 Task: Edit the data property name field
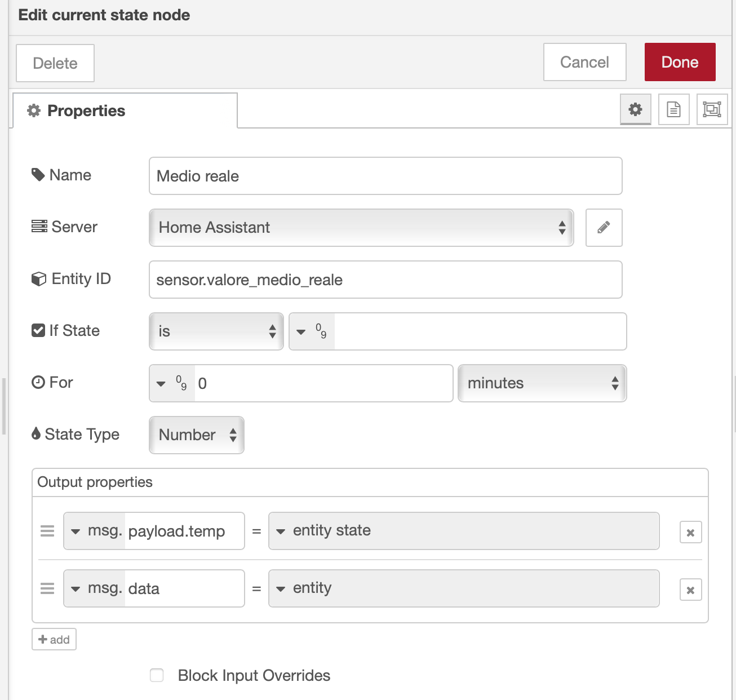[184, 588]
